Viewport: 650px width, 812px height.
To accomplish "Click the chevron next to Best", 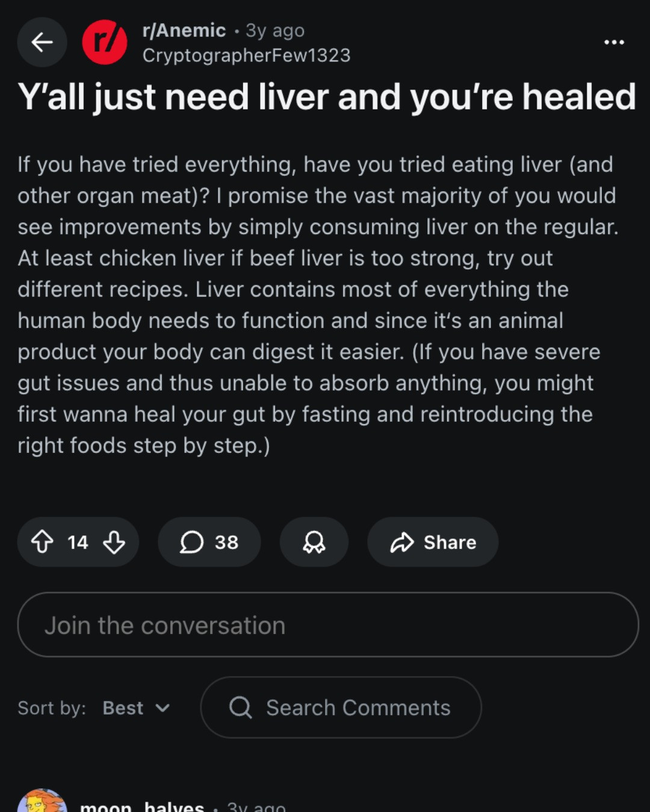I will (162, 708).
